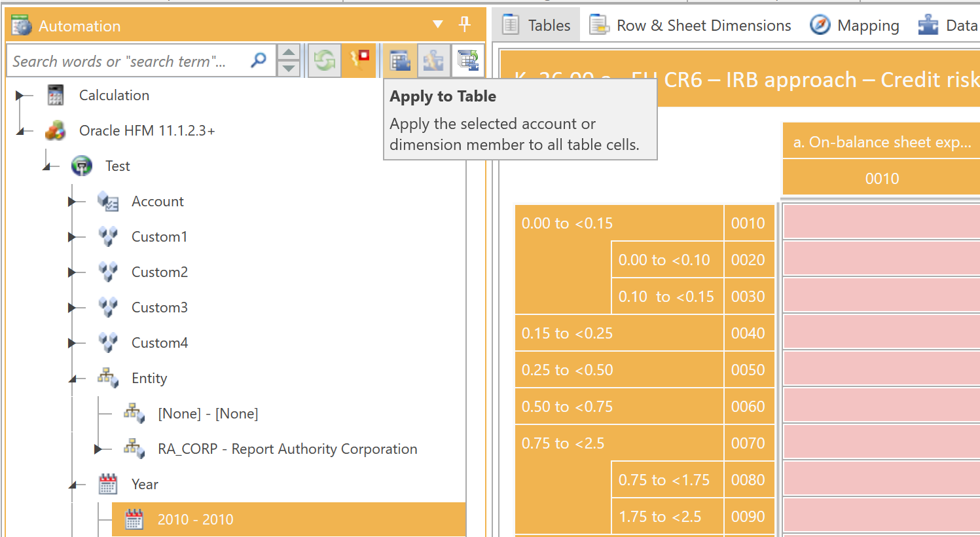Click the pink cell in row 0010

click(881, 223)
